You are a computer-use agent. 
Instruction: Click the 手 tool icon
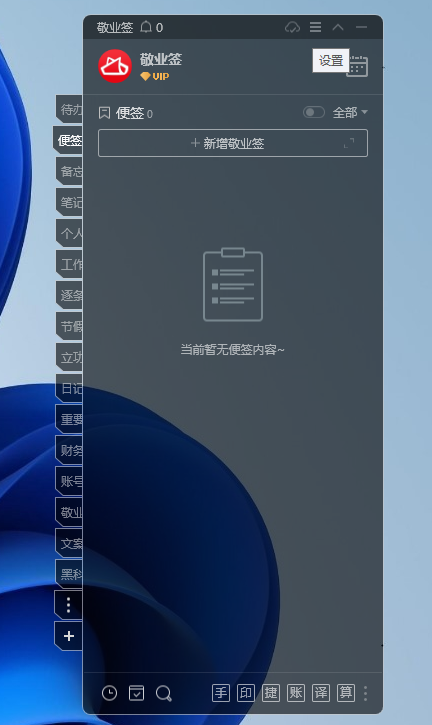[221, 693]
